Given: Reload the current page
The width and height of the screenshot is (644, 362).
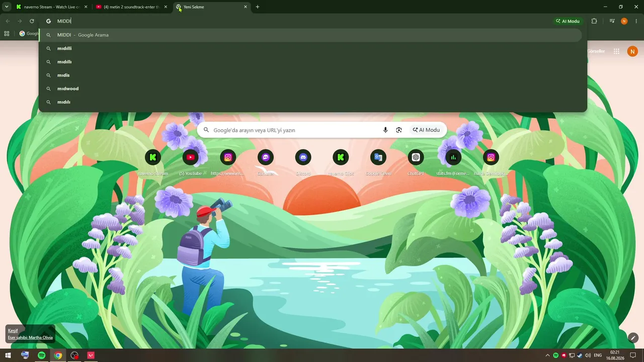Looking at the screenshot, I should (32, 21).
